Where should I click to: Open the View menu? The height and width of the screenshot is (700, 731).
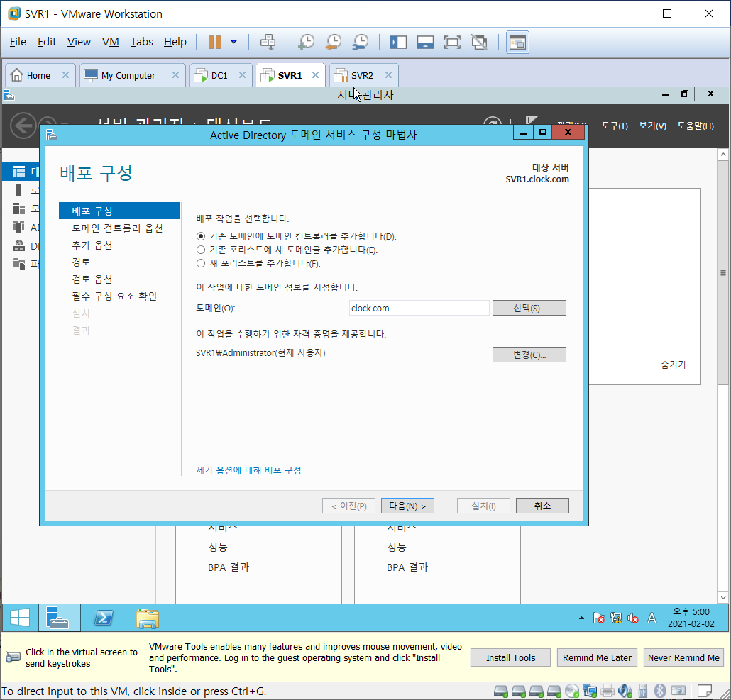[79, 42]
